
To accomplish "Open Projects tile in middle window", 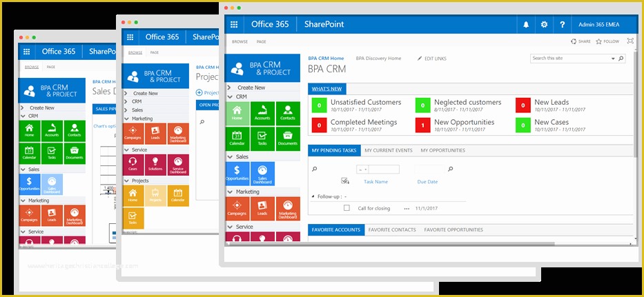I will (x=155, y=195).
